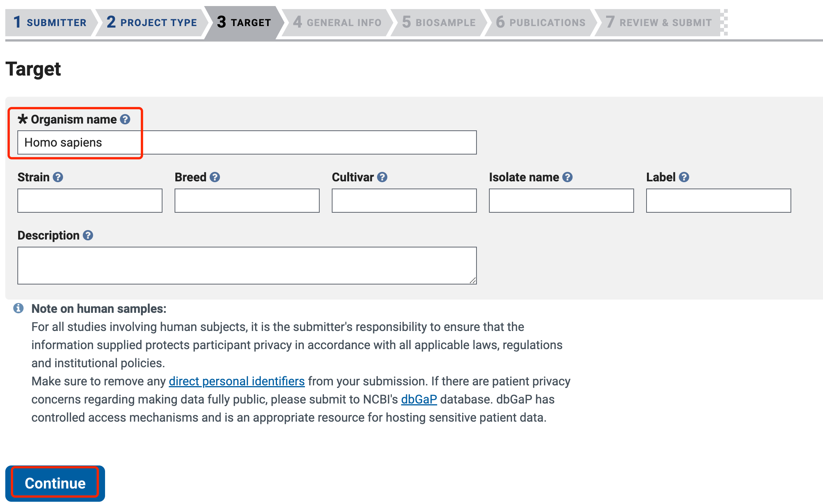
Task: Click the info icon beside human samples note
Action: [x=18, y=308]
